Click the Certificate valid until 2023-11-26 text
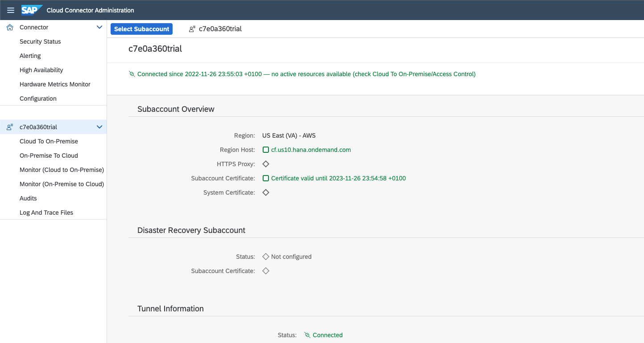The height and width of the screenshot is (343, 644). coord(339,178)
